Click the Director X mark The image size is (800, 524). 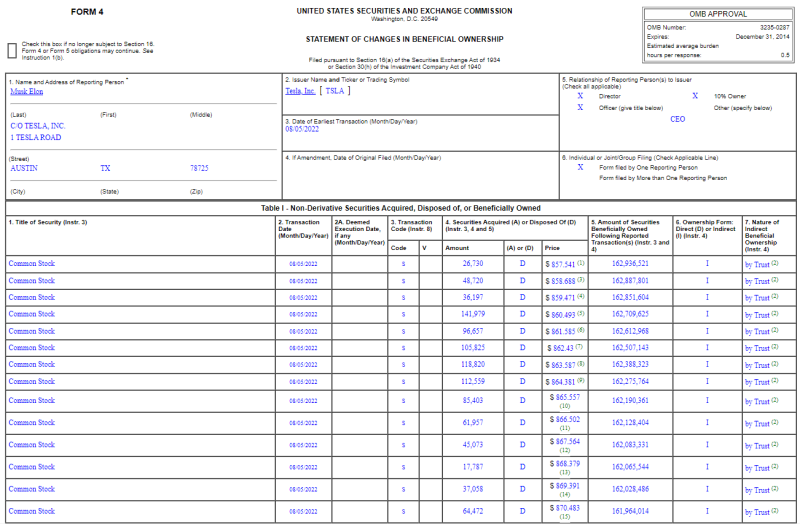coord(580,96)
